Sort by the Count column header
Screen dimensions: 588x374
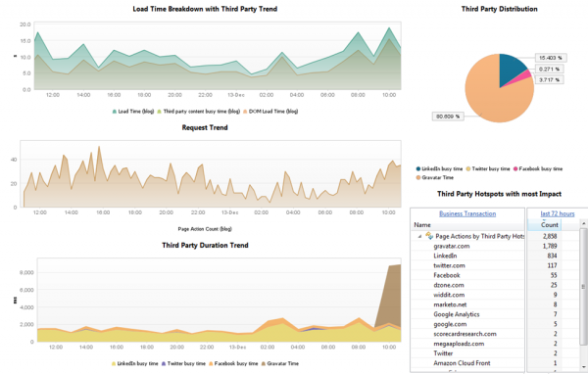pyautogui.click(x=550, y=225)
